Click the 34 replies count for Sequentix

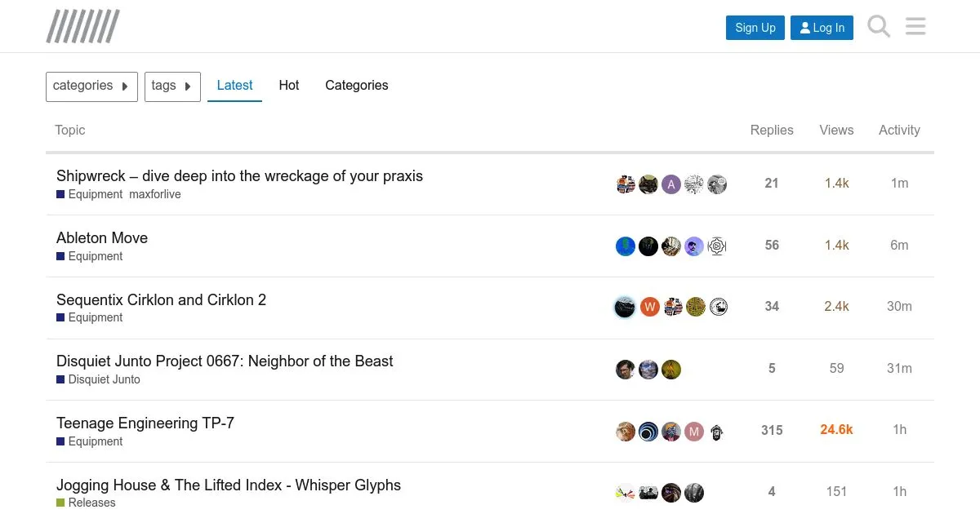coord(772,307)
